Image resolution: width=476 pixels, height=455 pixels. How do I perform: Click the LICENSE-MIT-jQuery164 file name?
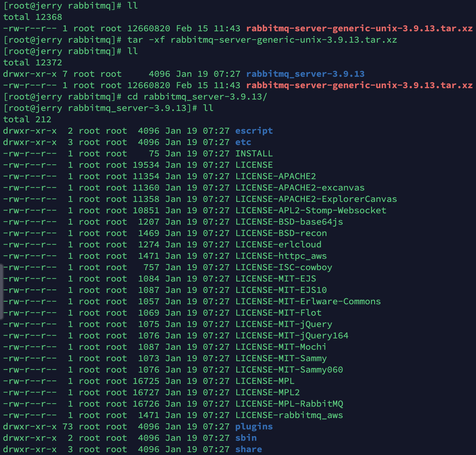pos(292,336)
